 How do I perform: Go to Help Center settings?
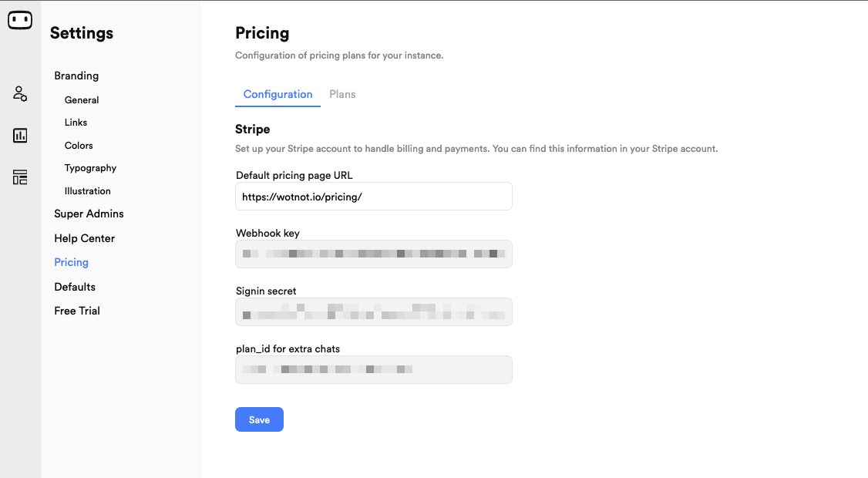pos(85,238)
